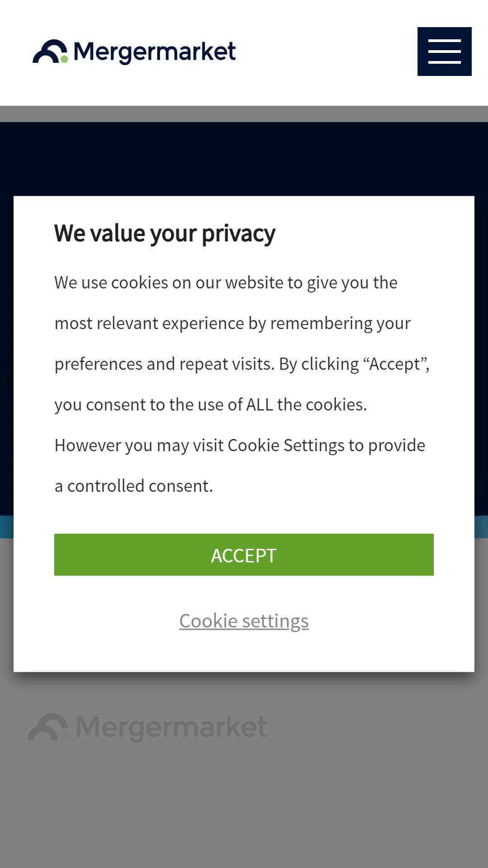The width and height of the screenshot is (488, 868).
Task: Click the sentence mentioning Cookie Settings in paragraph
Action: click(240, 466)
